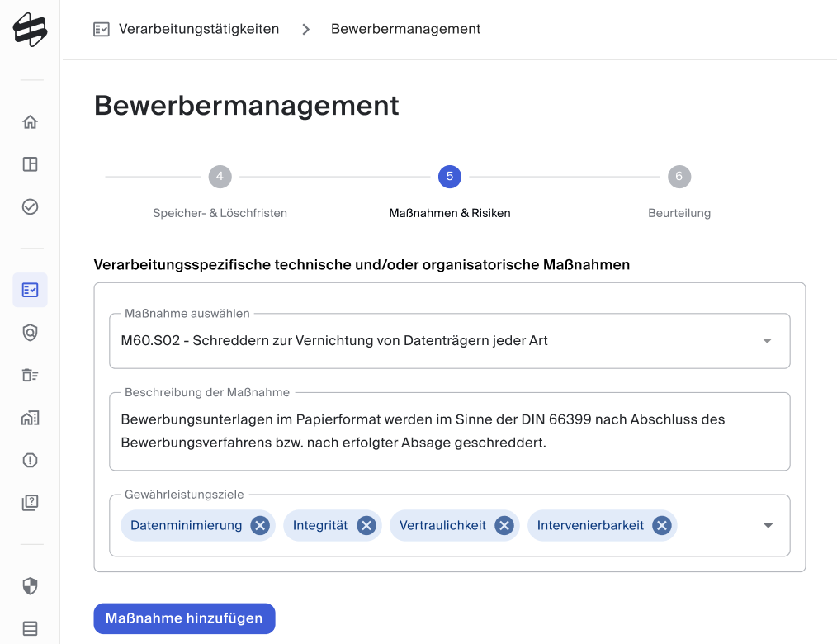The height and width of the screenshot is (644, 837).
Task: Click the Vertraulichkeit chip label
Action: click(442, 525)
